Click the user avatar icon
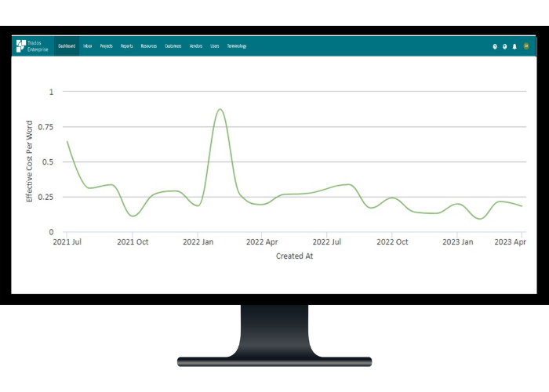Screen dimensions: 549x392 525,46
